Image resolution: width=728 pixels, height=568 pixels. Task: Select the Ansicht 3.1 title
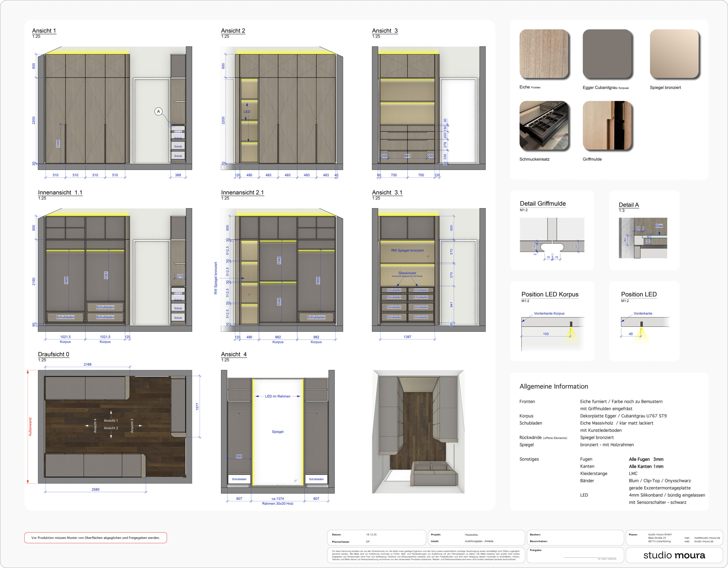coord(387,193)
